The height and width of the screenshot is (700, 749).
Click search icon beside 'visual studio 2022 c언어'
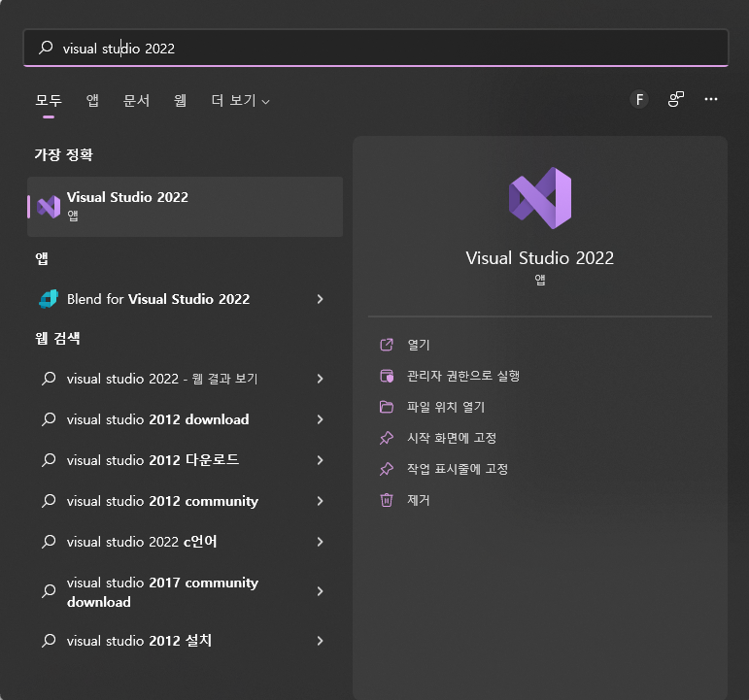(49, 542)
